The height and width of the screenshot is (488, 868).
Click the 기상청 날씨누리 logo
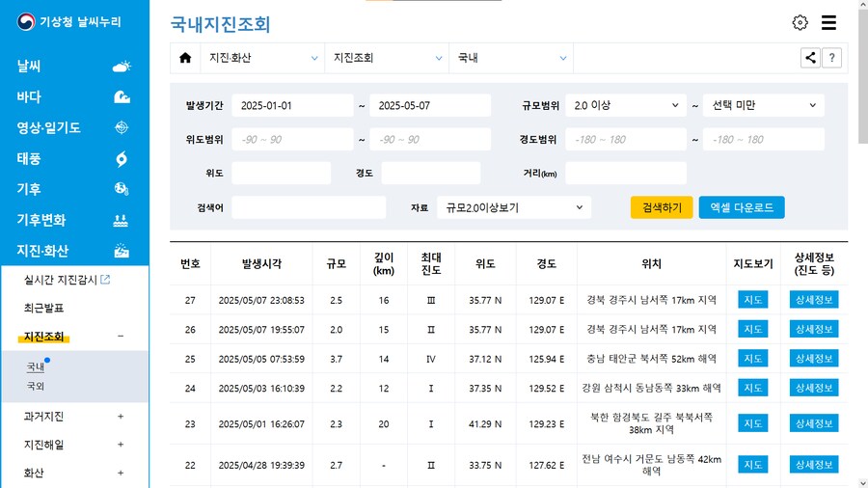point(68,22)
